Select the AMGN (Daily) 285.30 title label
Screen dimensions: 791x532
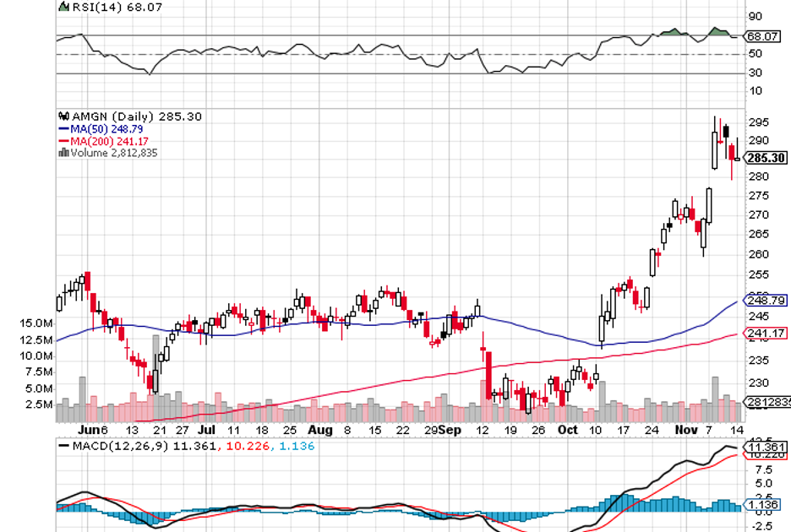click(x=134, y=117)
